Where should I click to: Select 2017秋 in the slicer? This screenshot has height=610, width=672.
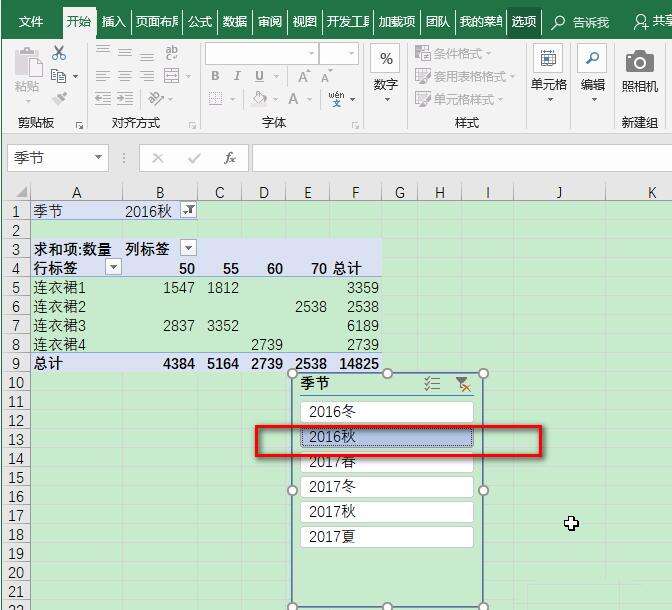pos(387,512)
